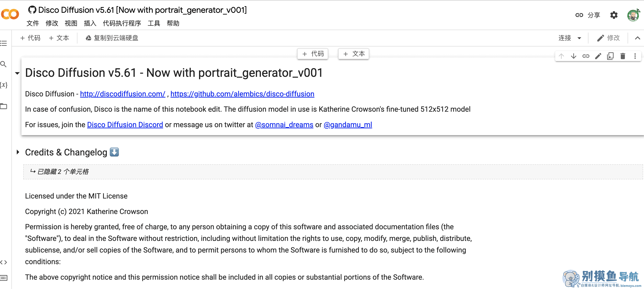Viewport: 644px width, 289px height.
Task: Click the 复制到云端硬盘 button
Action: [x=112, y=38]
